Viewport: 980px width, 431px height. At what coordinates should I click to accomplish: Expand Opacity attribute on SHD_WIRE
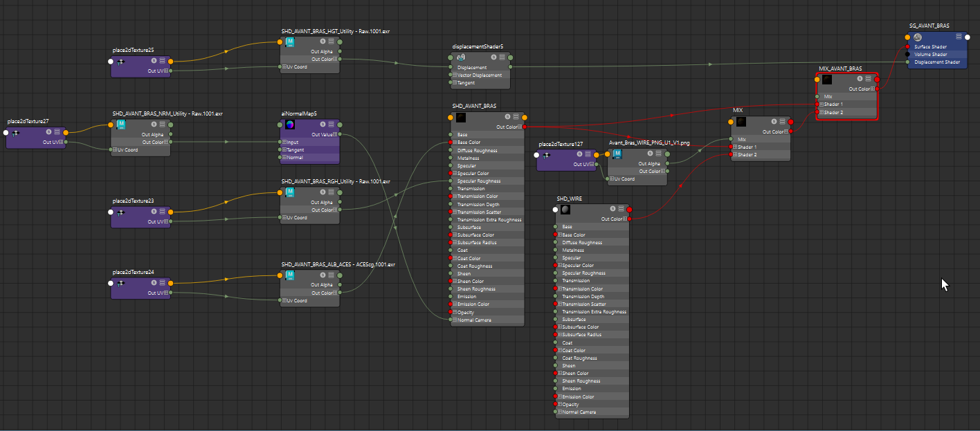pyautogui.click(x=560, y=404)
